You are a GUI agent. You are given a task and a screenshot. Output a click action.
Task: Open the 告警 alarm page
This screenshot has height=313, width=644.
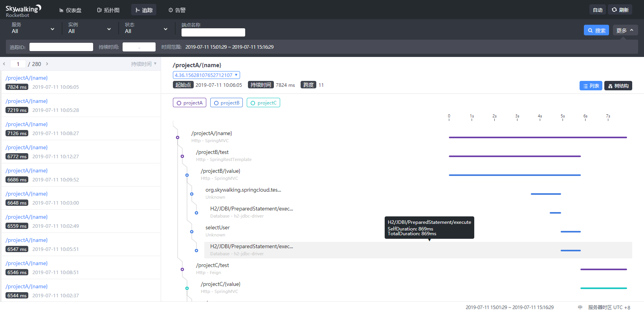point(177,10)
